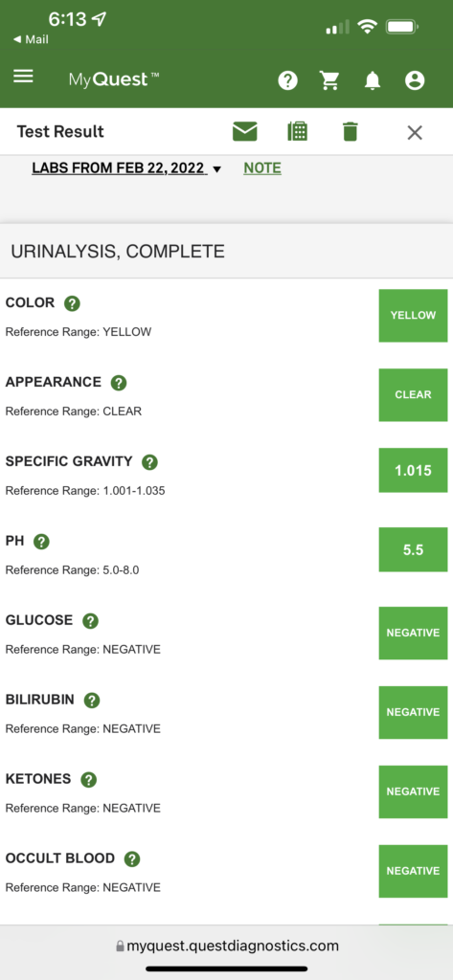Image resolution: width=453 pixels, height=980 pixels.
Task: Close the Test Result panel
Action: click(415, 132)
